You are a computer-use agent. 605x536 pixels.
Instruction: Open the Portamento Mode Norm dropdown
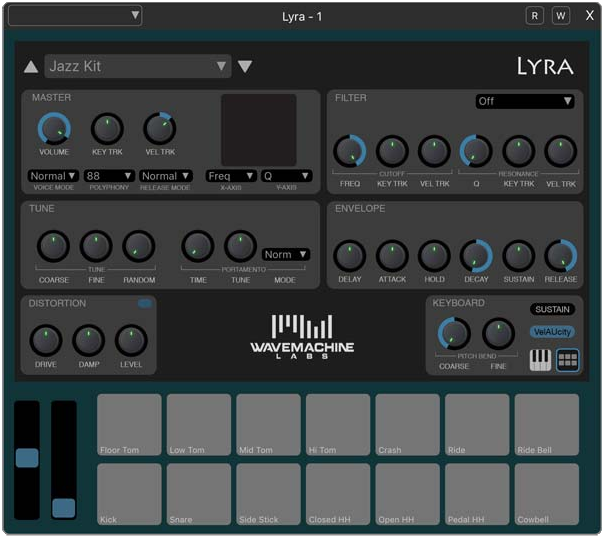(286, 254)
